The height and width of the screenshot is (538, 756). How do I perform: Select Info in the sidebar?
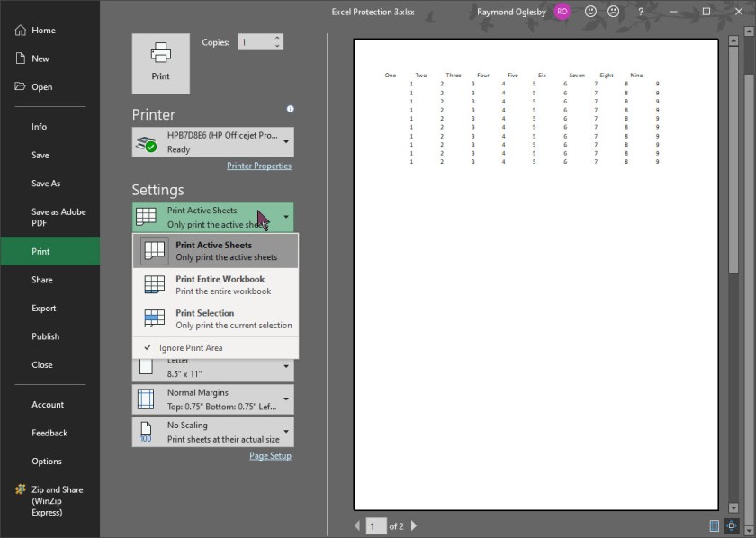tap(39, 127)
